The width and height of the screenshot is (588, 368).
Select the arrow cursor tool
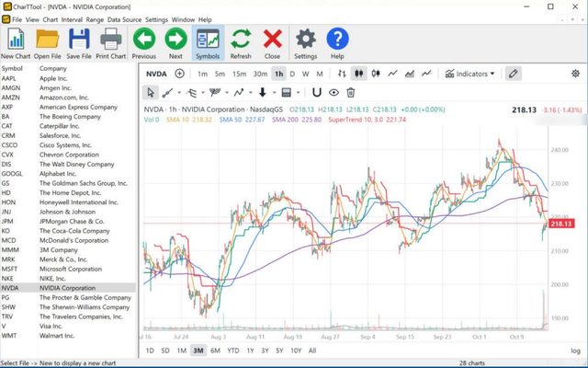coord(151,92)
